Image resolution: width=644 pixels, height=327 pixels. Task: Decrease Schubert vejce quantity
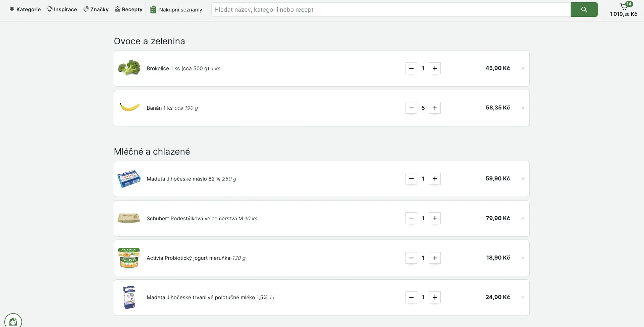click(411, 218)
